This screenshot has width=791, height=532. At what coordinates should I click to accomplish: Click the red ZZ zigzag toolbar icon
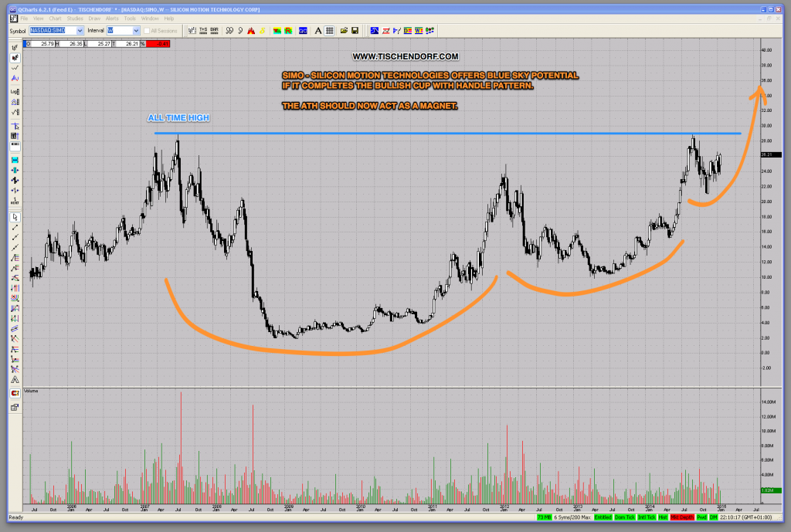click(385, 31)
